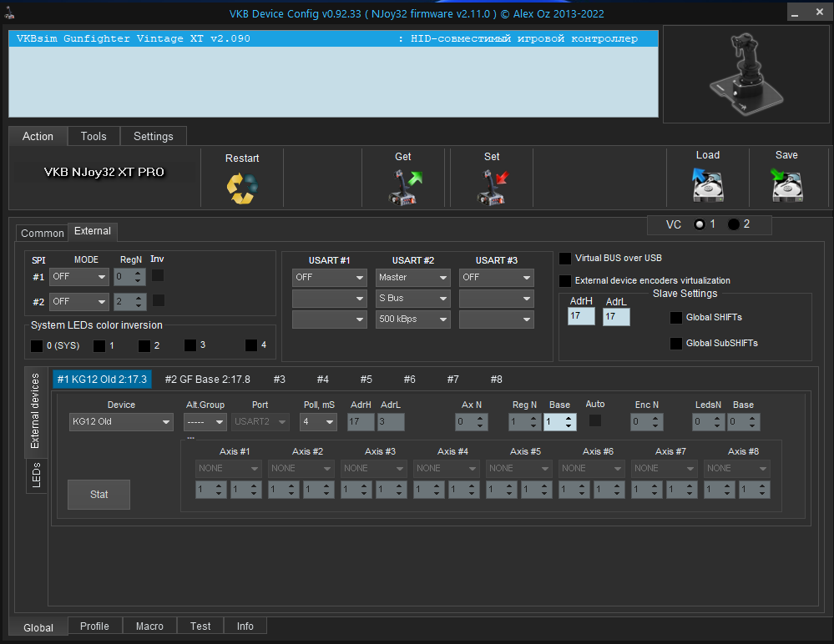834x644 pixels.
Task: Switch to the Global bottom tab
Action: point(38,627)
